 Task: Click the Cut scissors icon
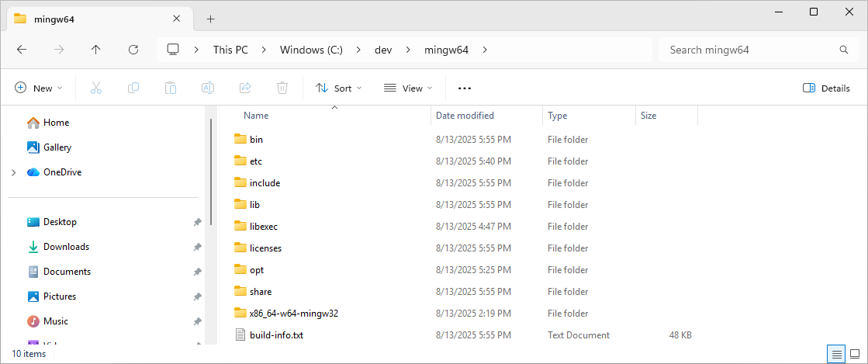96,88
